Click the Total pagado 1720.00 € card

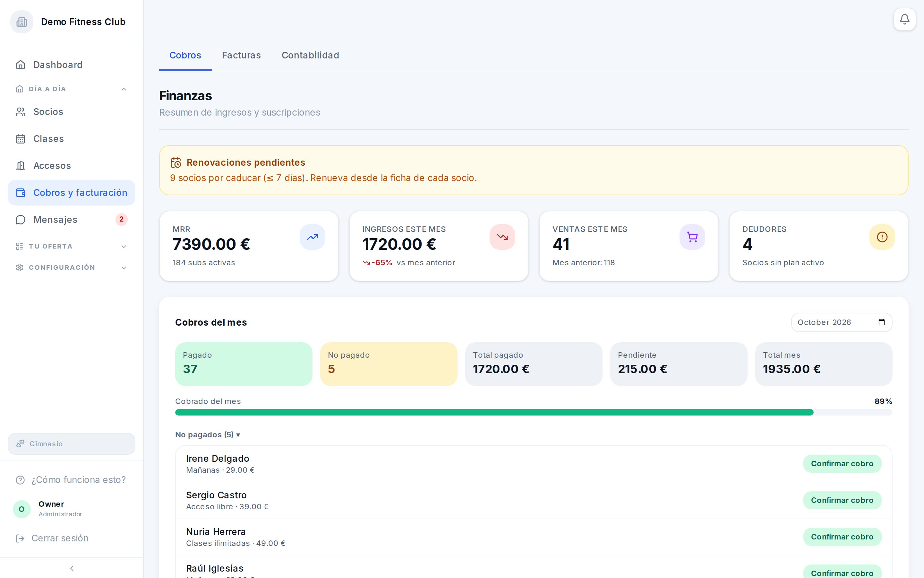click(x=534, y=364)
